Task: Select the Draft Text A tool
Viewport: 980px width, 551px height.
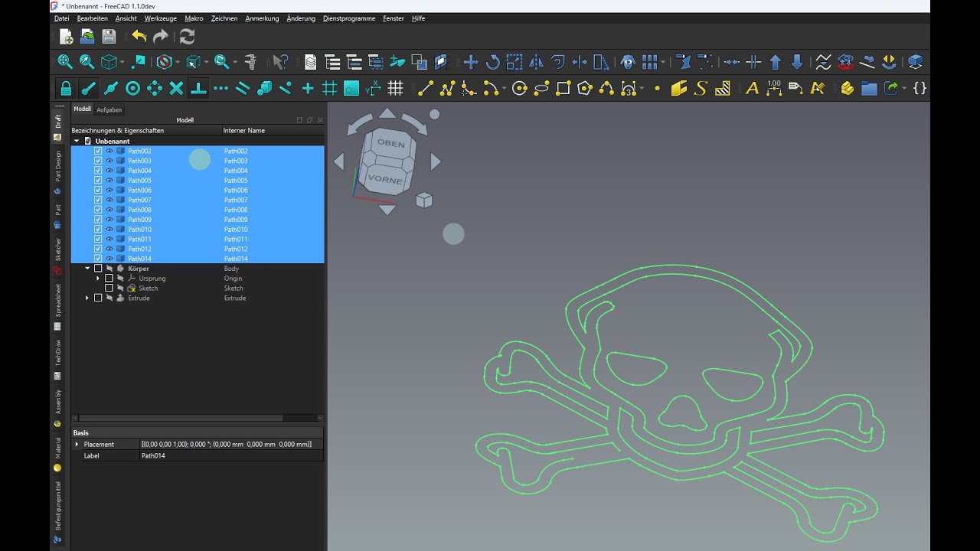Action: (x=752, y=88)
